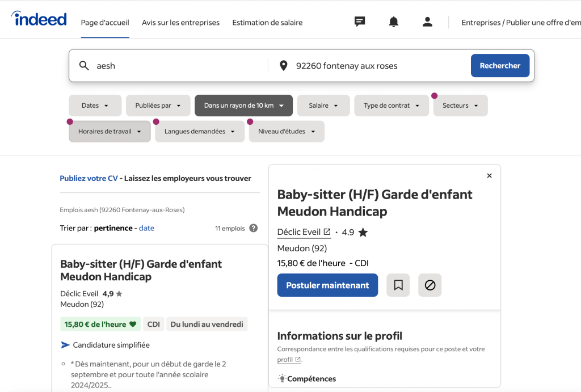Click the job keyword search field containing aesh
The image size is (581, 392).
(x=176, y=66)
